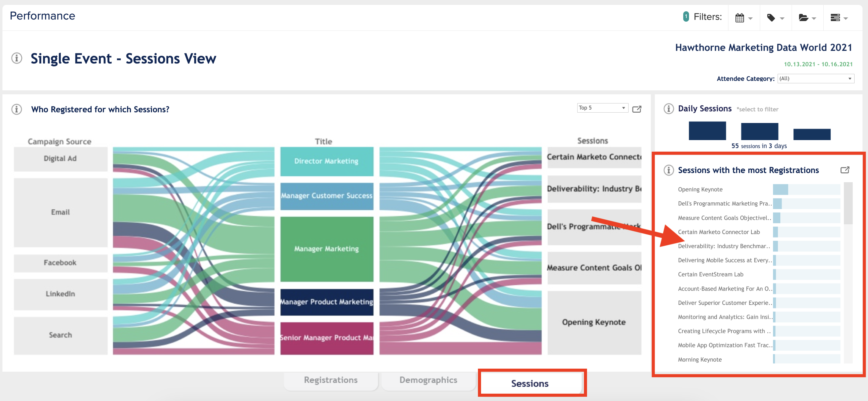The image size is (868, 401).
Task: Switch to the Registrations tab
Action: 330,380
